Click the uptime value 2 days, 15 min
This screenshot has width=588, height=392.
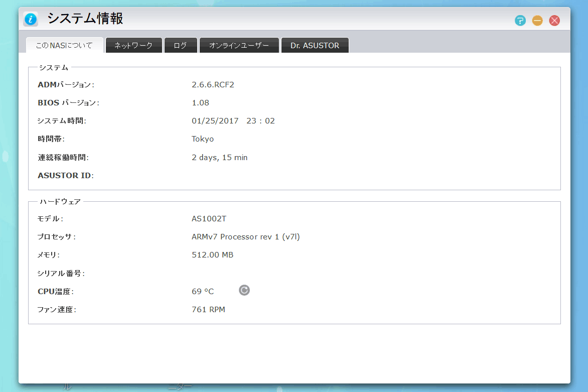pyautogui.click(x=219, y=158)
